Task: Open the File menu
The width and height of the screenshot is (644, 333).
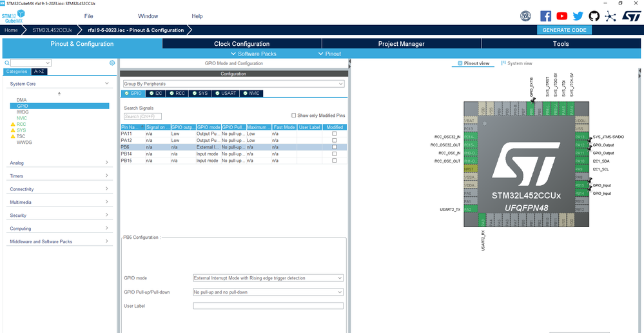Action: click(x=89, y=16)
